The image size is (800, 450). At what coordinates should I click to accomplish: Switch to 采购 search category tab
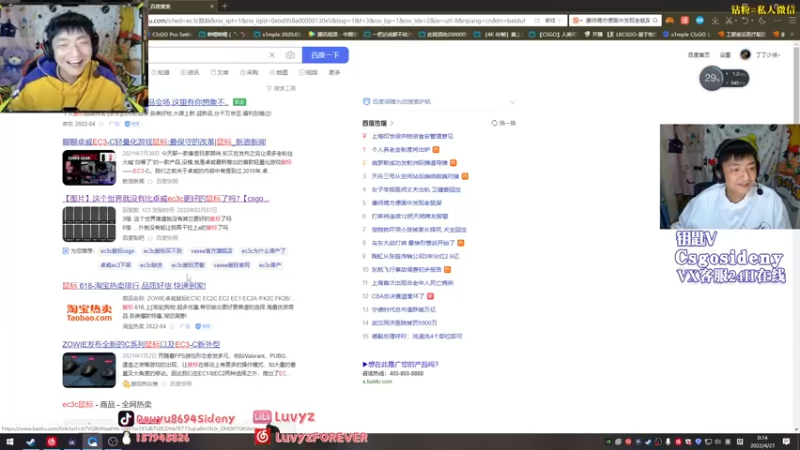pos(249,72)
